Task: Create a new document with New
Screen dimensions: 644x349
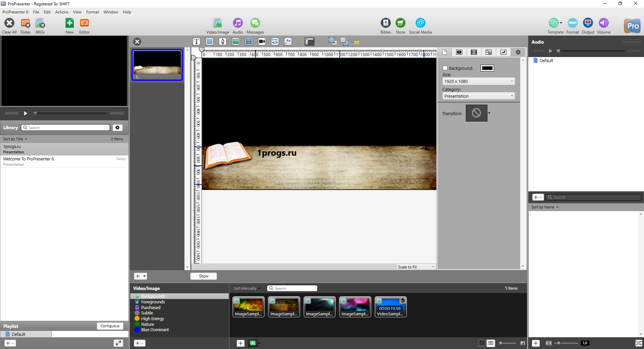Action: click(70, 23)
